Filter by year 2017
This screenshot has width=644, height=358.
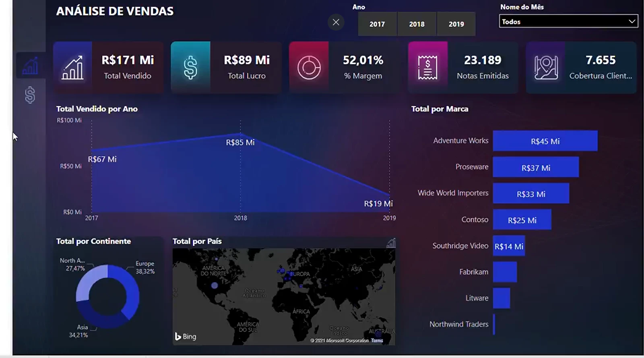[x=377, y=24]
